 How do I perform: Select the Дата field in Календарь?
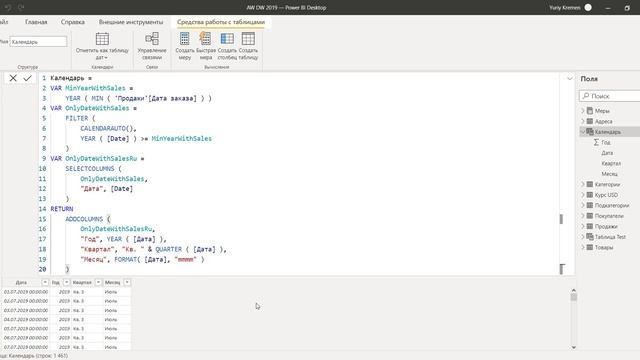(x=607, y=153)
